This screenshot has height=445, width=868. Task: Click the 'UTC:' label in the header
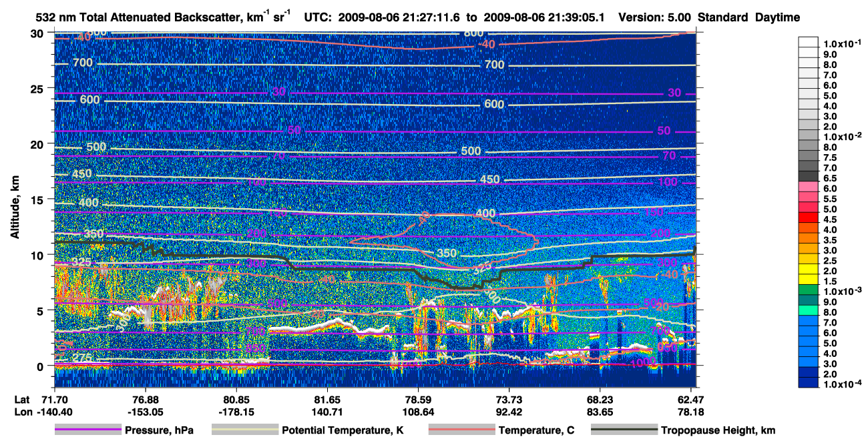tap(318, 18)
